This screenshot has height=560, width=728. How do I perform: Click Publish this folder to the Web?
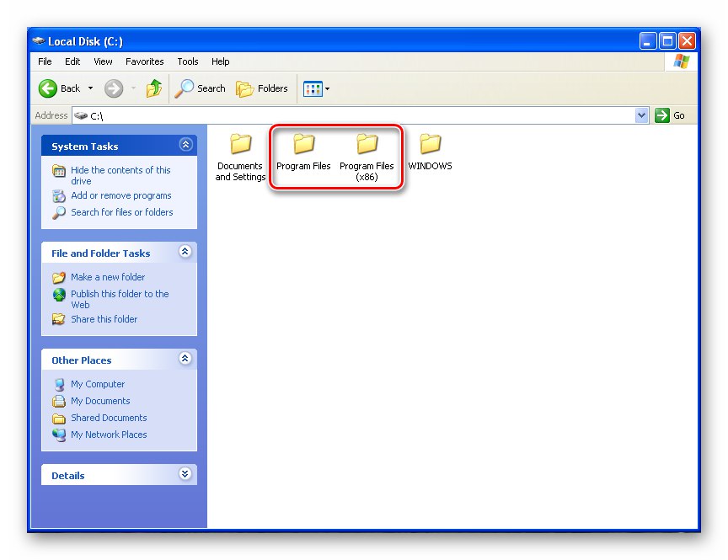(120, 299)
